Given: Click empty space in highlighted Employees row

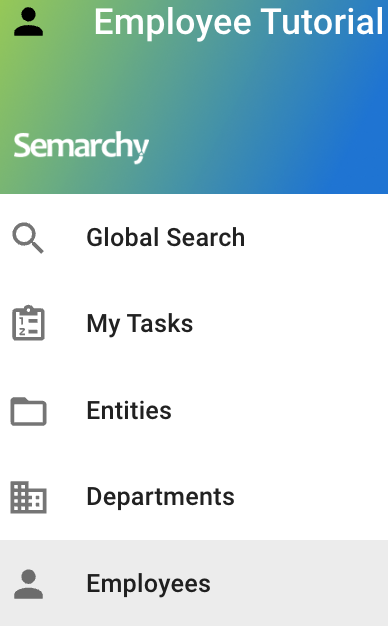Looking at the screenshot, I should coord(301,584).
